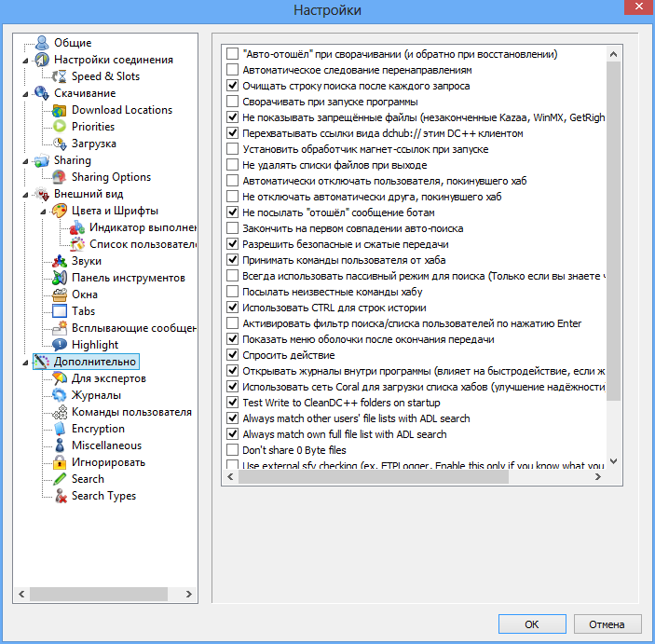Click the Search Types icon
This screenshot has height=644, width=655.
(60, 496)
